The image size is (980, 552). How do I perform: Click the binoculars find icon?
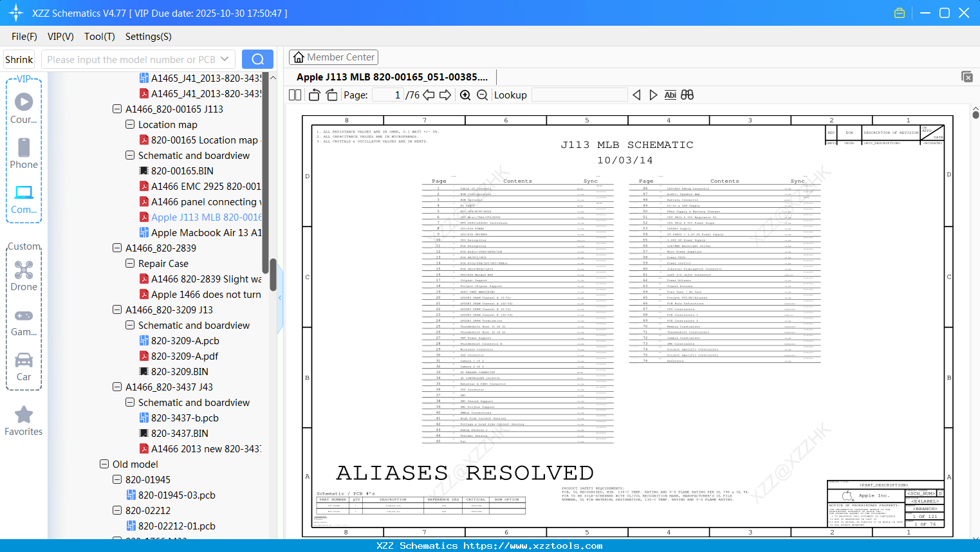(687, 95)
